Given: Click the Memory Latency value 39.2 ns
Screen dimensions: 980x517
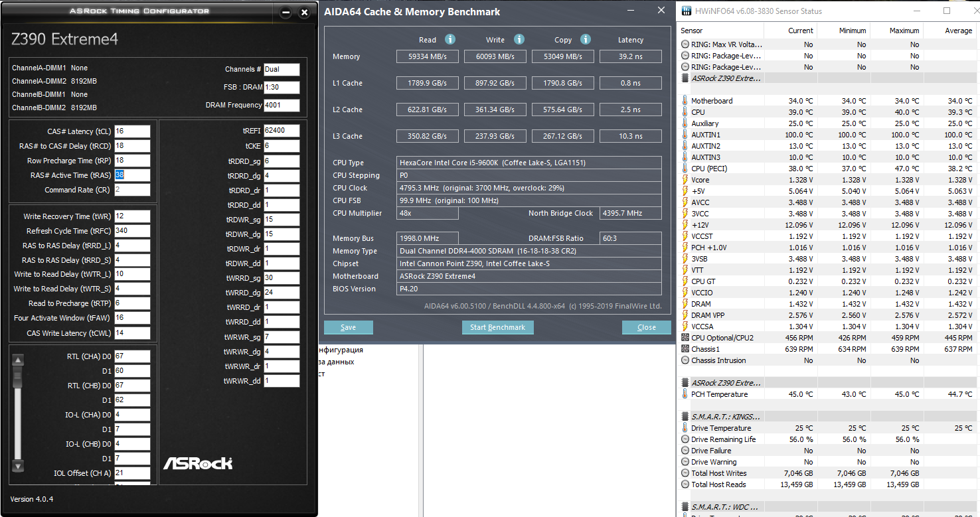Looking at the screenshot, I should pyautogui.click(x=631, y=56).
